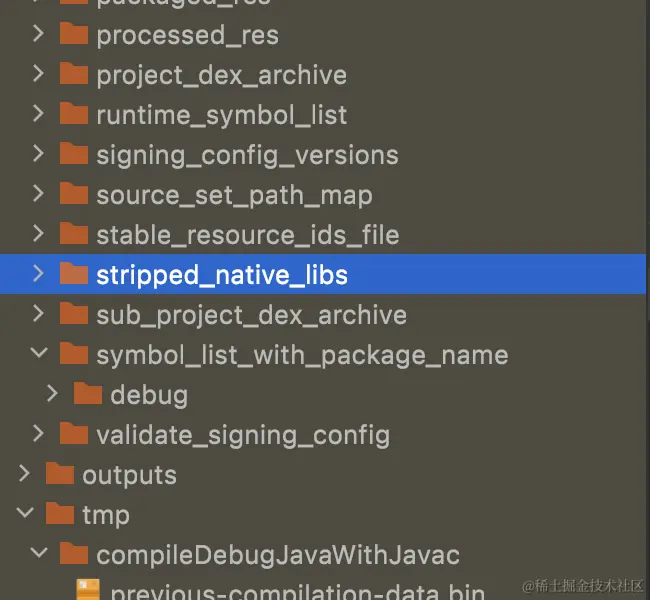Select the validate_signing_config folder label
This screenshot has height=600, width=650.
click(242, 435)
